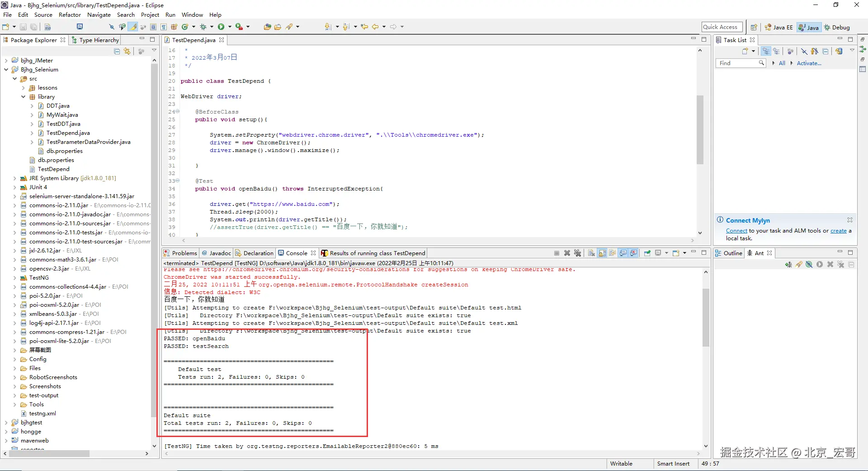Viewport: 868px width, 471px height.
Task: Switch to the Debug perspective
Action: point(837,27)
